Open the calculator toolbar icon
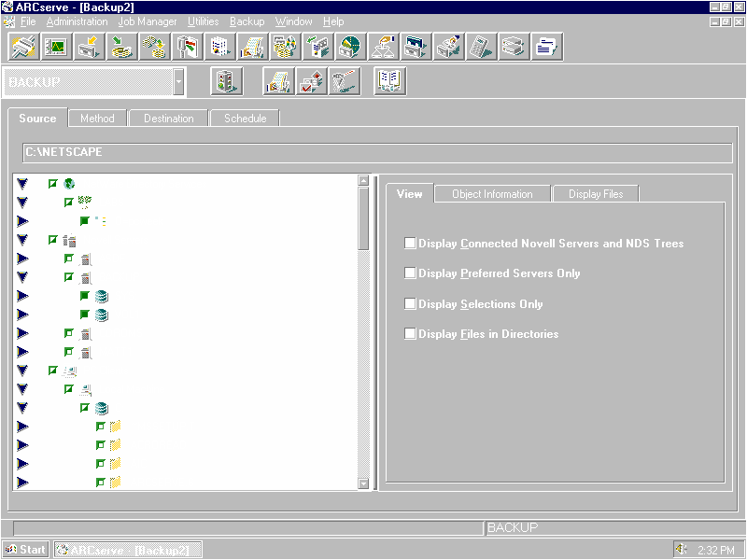Viewport: 747px width, 560px height. (481, 47)
